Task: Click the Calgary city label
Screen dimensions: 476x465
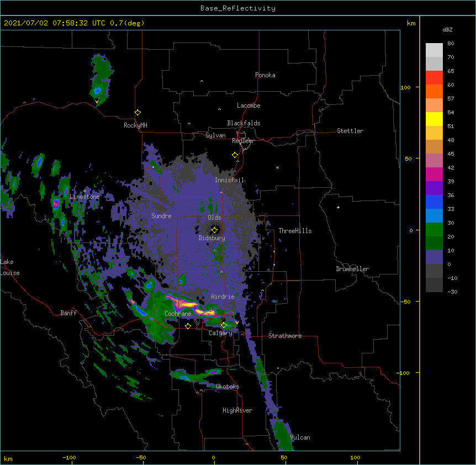Action: [220, 333]
